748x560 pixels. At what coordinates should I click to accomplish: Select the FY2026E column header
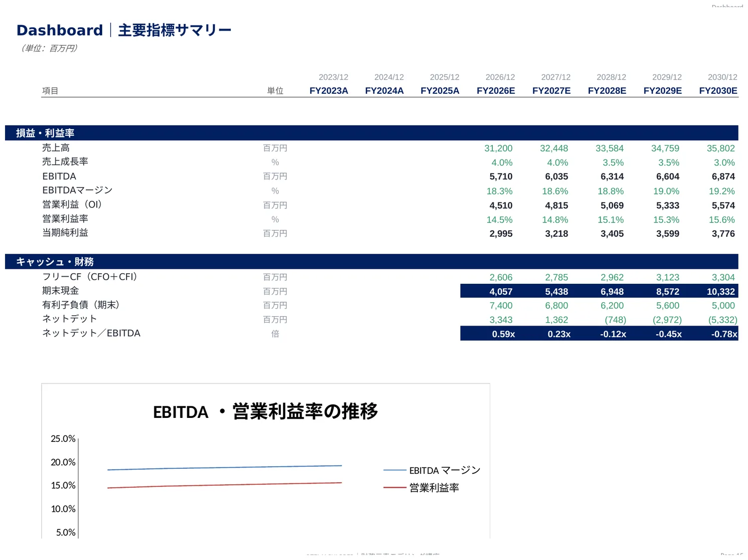(496, 91)
